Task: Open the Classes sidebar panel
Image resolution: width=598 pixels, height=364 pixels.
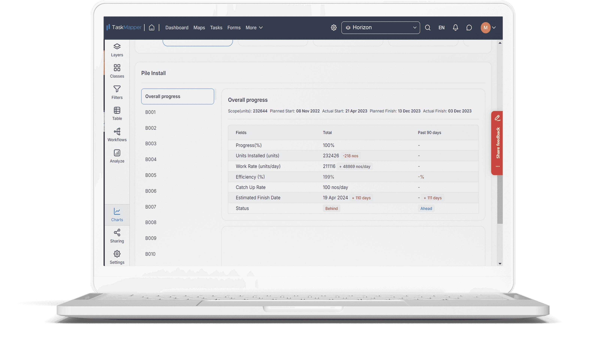Action: (x=117, y=71)
